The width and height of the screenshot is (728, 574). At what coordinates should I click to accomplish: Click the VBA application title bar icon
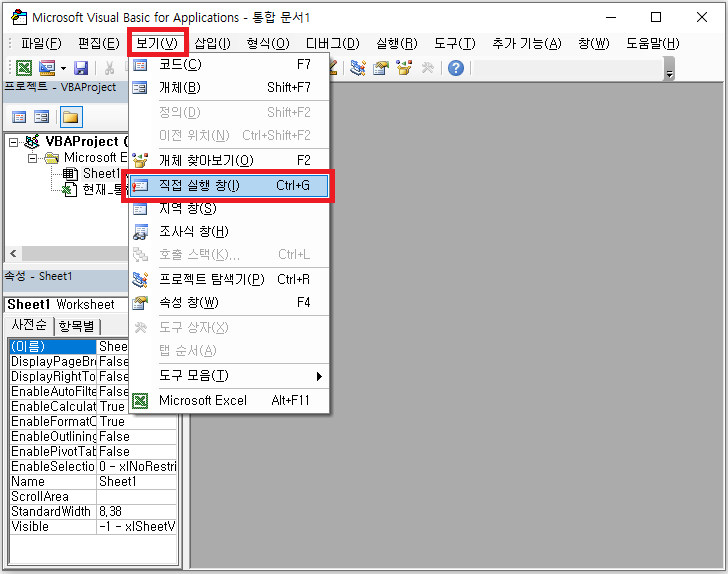click(19, 17)
